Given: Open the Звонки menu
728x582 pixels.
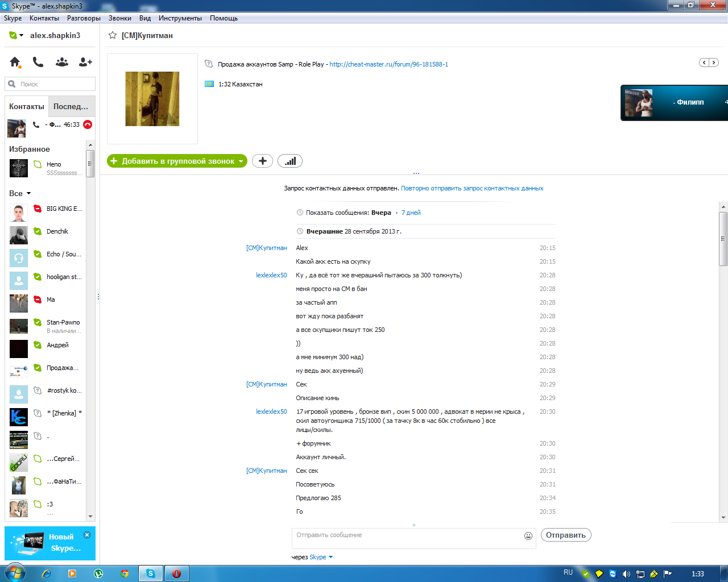Looking at the screenshot, I should click(x=120, y=18).
